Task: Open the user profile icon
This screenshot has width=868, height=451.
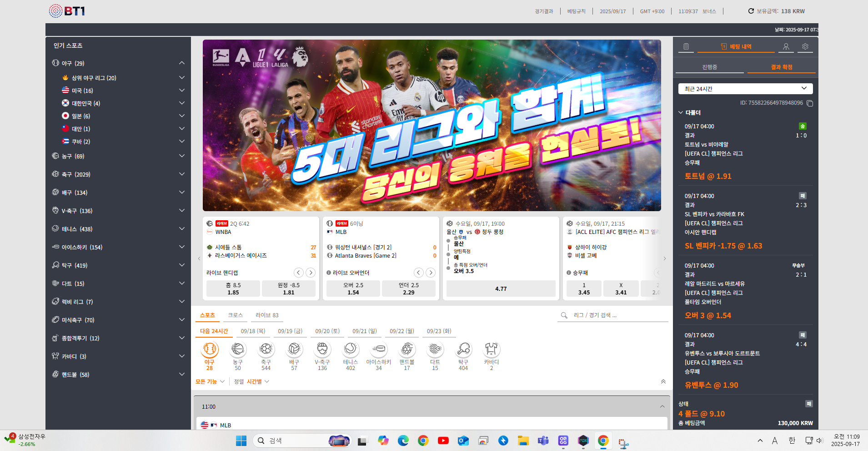Action: [786, 46]
